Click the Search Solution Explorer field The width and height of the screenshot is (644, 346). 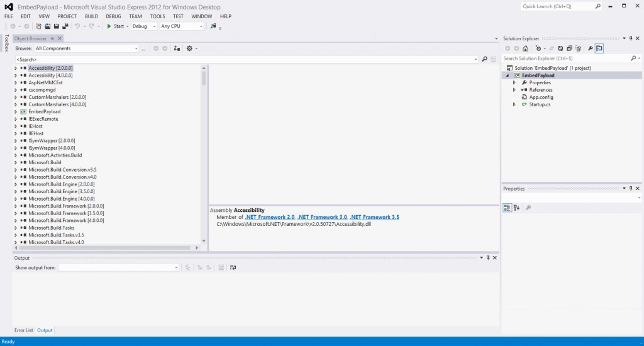566,59
